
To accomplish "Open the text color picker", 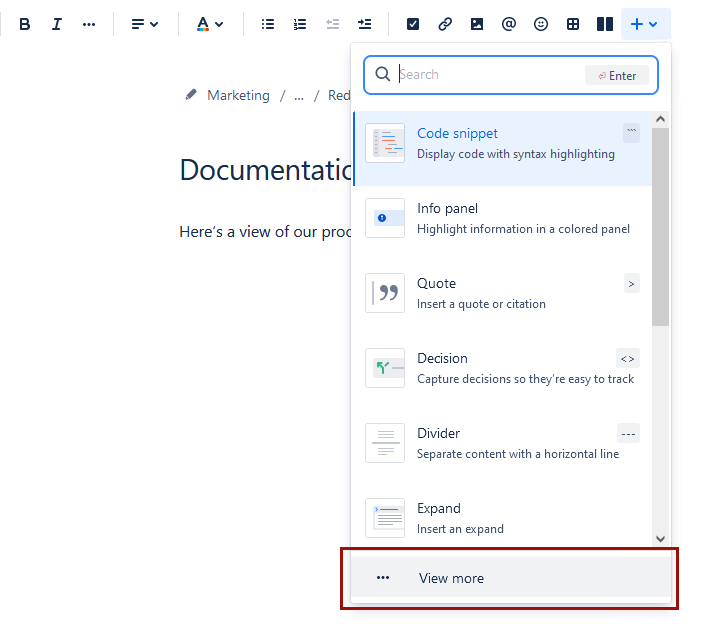I will point(210,24).
